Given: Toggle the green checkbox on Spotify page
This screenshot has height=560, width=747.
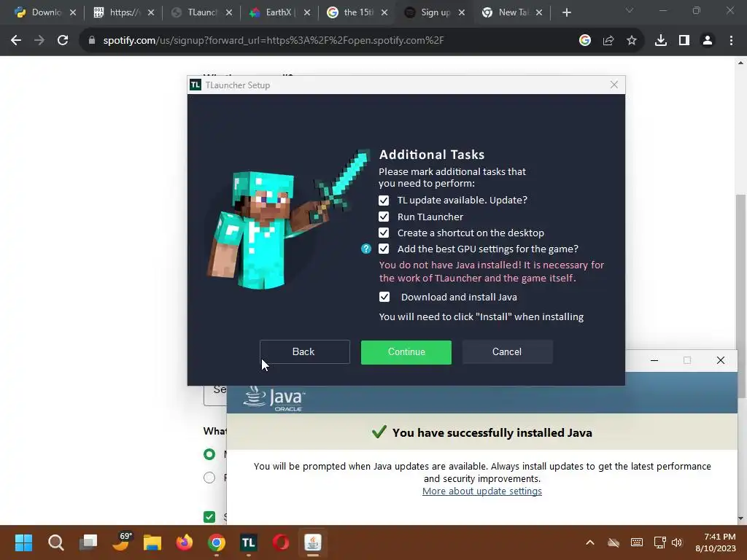Looking at the screenshot, I should coord(209,517).
